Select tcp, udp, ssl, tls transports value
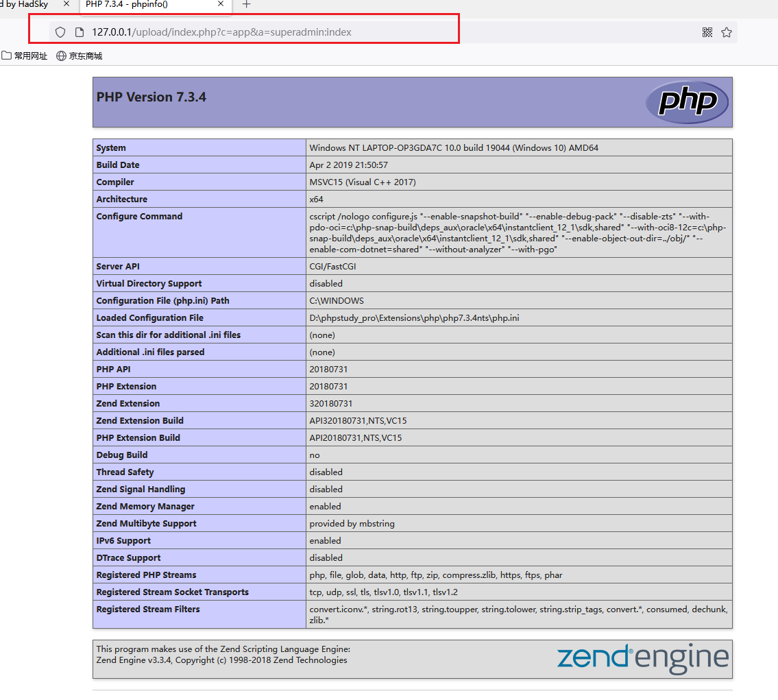Viewport: 778px width, 700px height. 384,592
